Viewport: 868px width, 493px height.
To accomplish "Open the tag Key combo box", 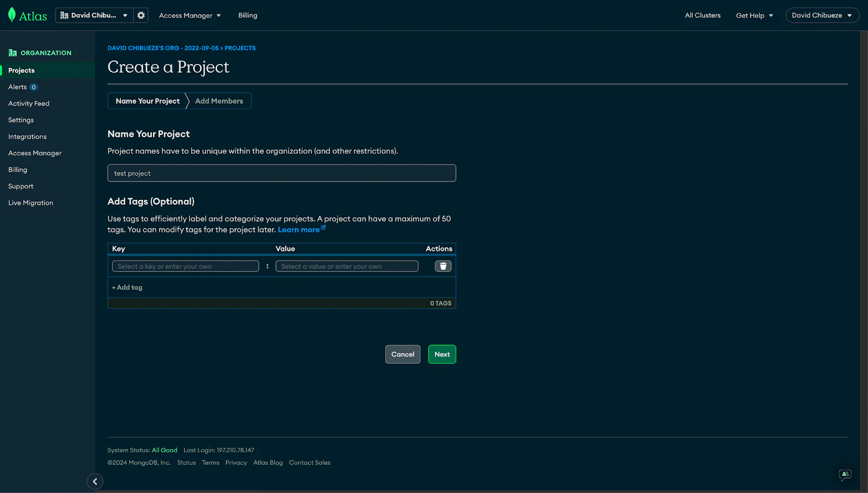I will [186, 266].
